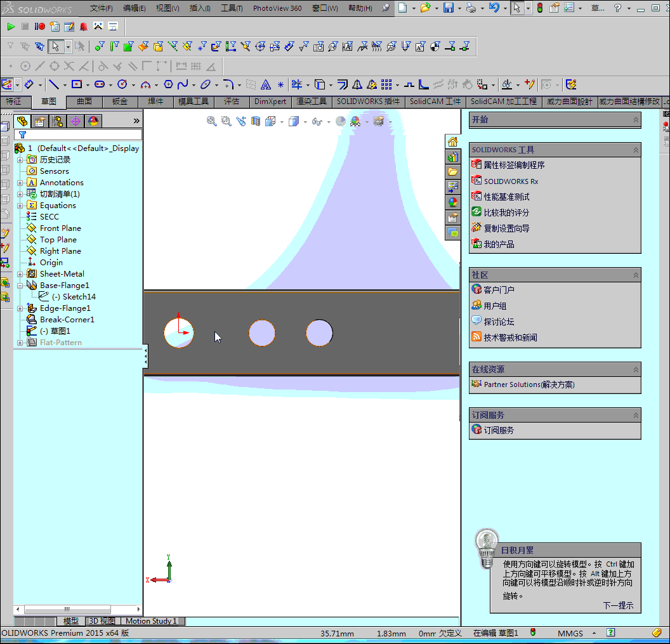Select the Corner Rectangle sketch tool
Screen dimensions: 670x644
point(77,84)
